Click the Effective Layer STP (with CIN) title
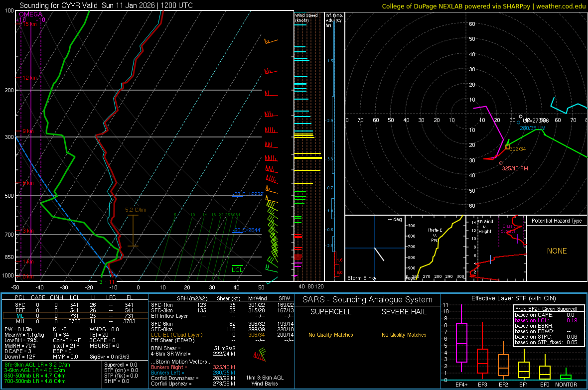The width and height of the screenshot is (588, 390). pos(513,298)
